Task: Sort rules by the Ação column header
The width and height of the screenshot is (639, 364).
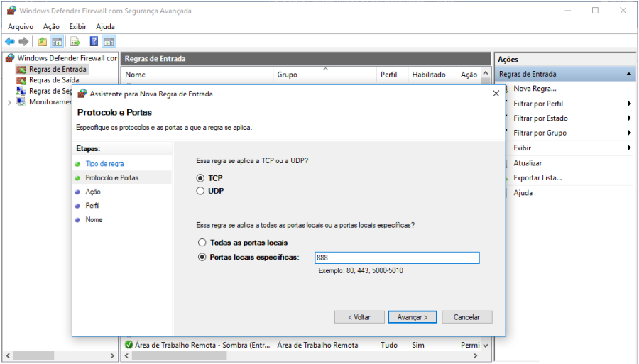Action: [x=469, y=75]
